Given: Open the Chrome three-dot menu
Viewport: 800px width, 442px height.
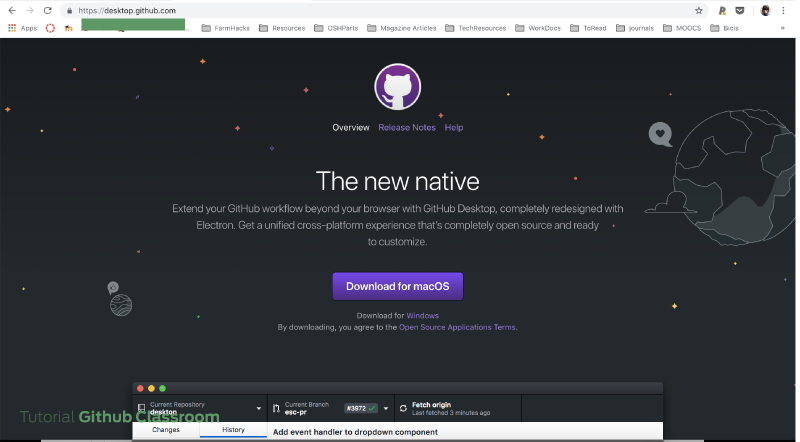Looking at the screenshot, I should (783, 11).
